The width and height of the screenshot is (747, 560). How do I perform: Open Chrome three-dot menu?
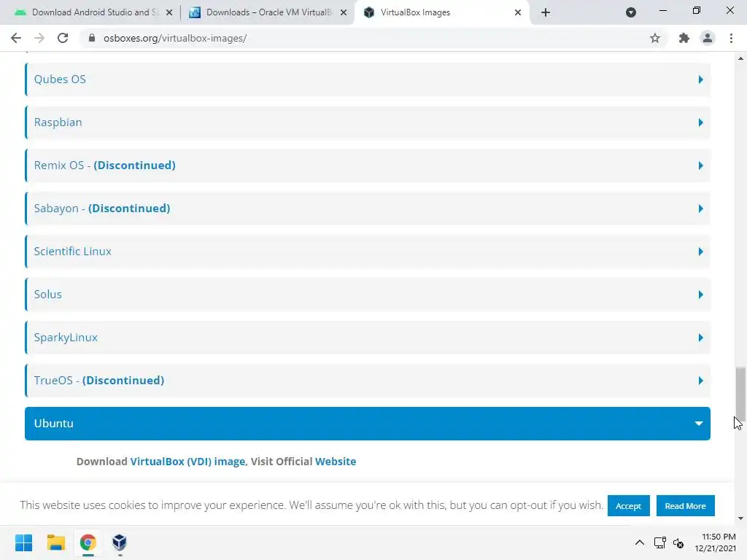pyautogui.click(x=731, y=38)
